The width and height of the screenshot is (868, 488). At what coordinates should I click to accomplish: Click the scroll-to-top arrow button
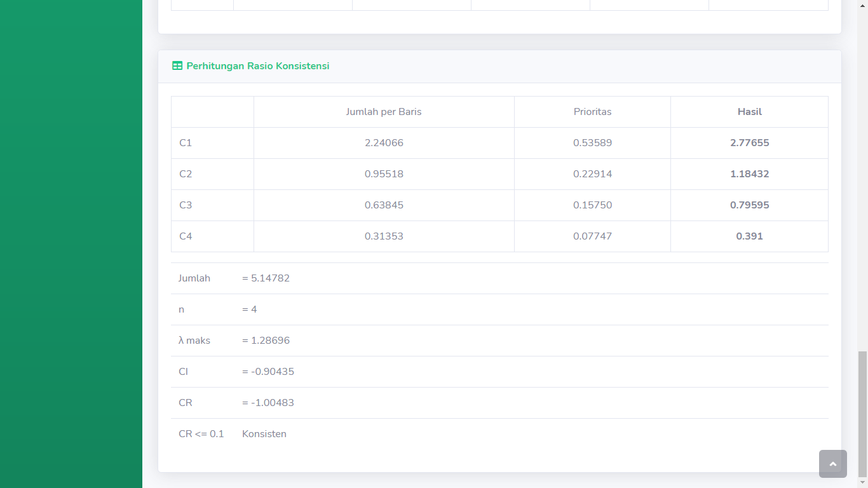click(x=832, y=464)
